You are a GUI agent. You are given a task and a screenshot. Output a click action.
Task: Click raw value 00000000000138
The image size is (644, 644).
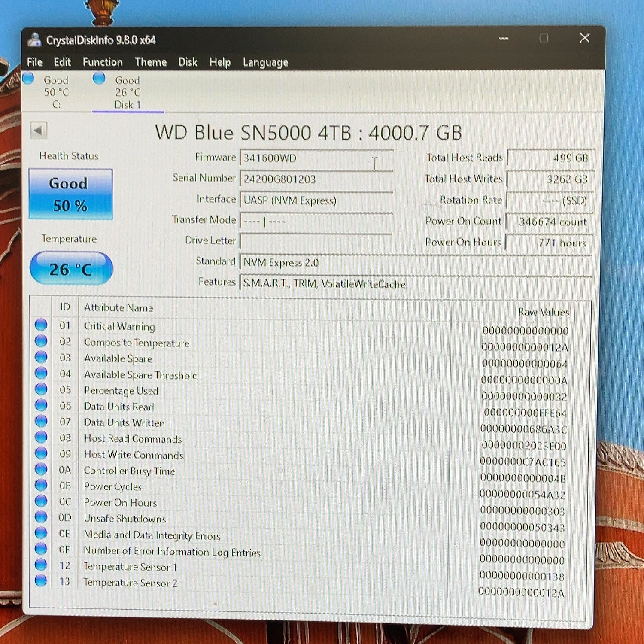point(522,576)
